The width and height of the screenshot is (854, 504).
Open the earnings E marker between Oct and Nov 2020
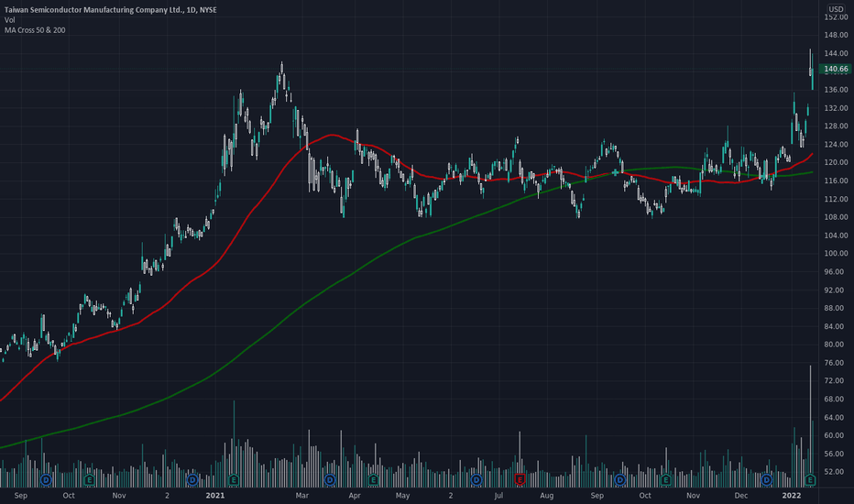coord(89,480)
